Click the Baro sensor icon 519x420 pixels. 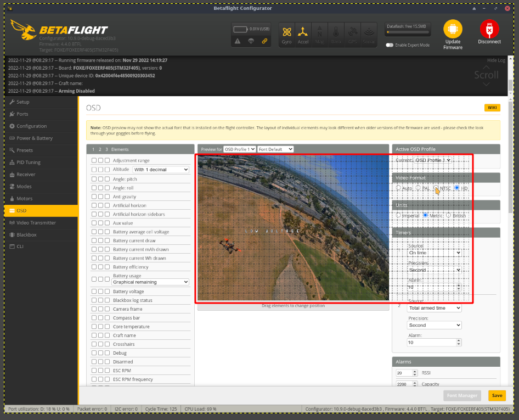point(336,33)
